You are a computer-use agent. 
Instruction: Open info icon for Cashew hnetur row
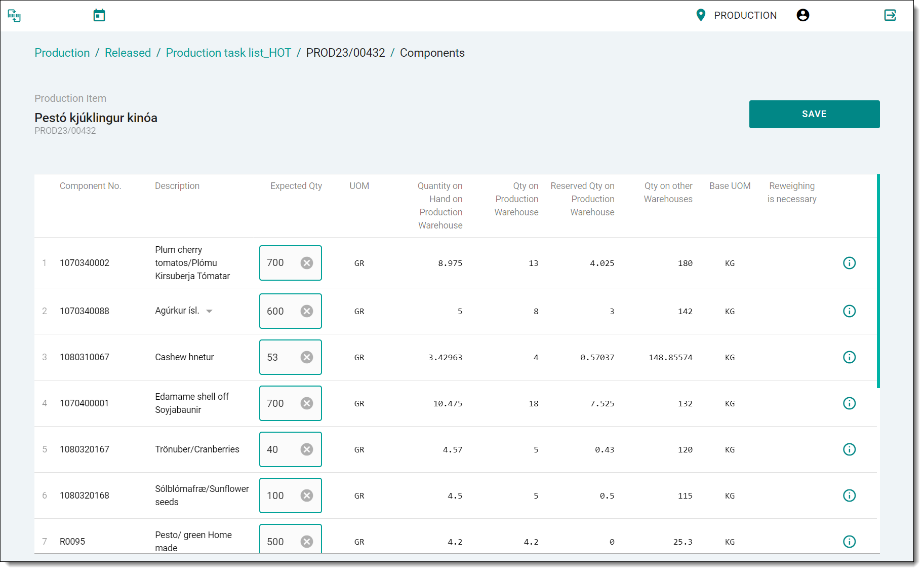[x=849, y=357]
